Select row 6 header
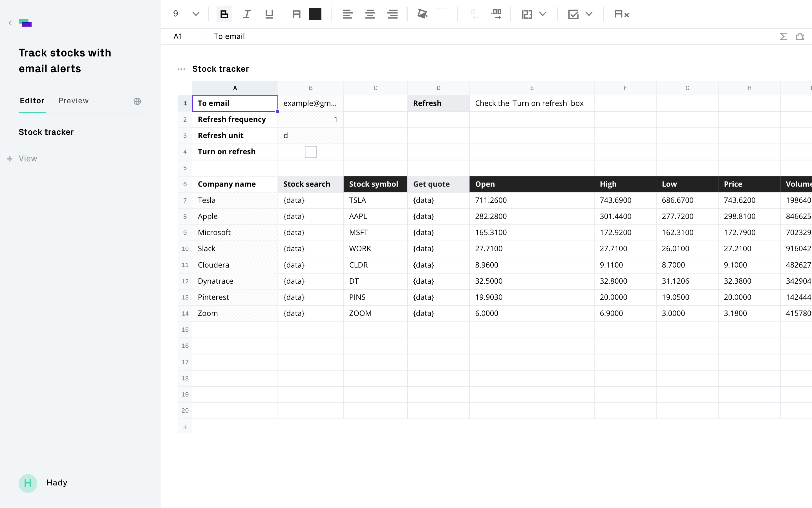 tap(185, 184)
